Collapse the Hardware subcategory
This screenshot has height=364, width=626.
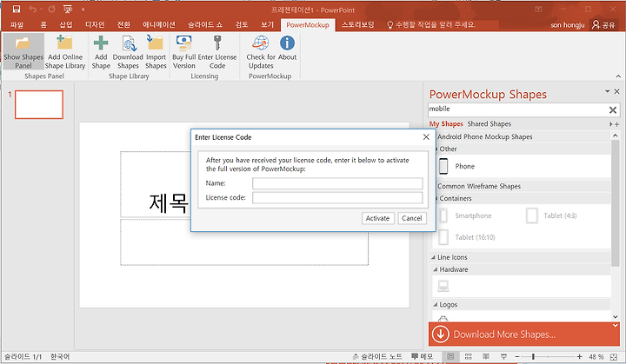point(436,269)
